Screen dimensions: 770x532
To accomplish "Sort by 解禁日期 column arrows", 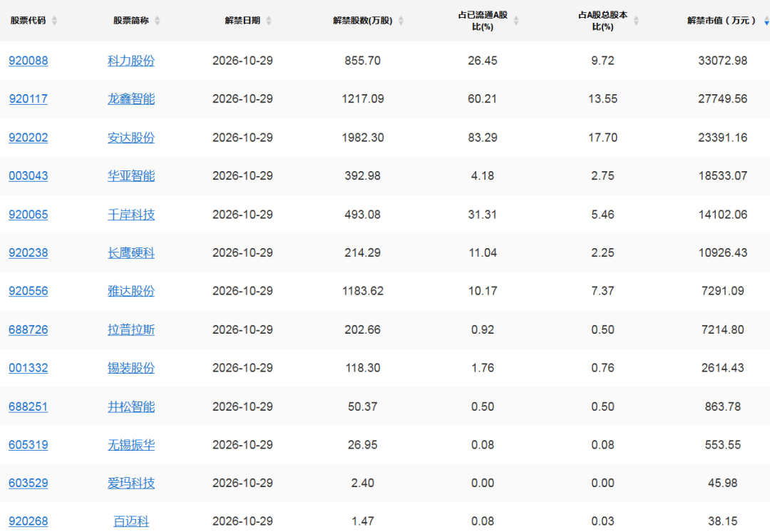I will pos(269,21).
